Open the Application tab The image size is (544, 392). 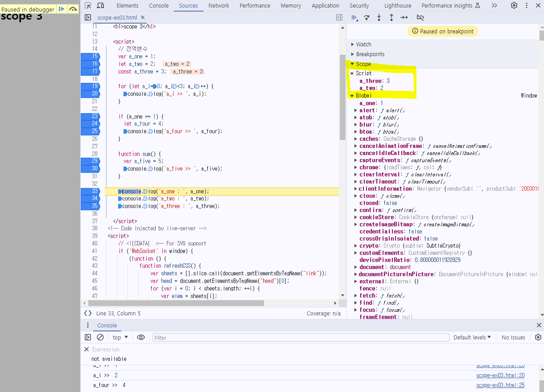tap(326, 5)
